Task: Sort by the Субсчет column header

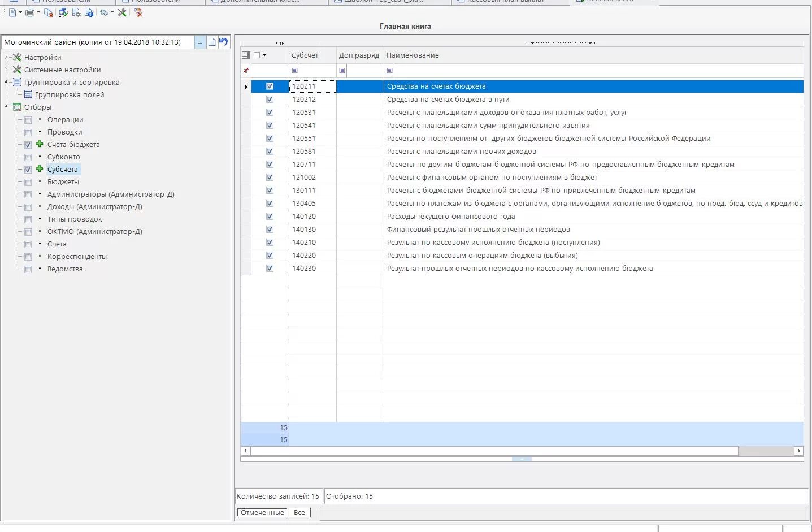Action: coord(312,55)
